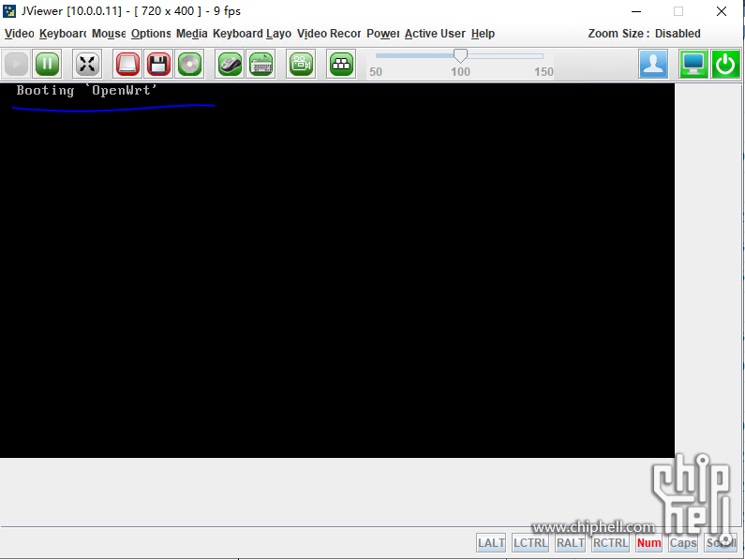Minimize the JViewer window
Image resolution: width=745 pixels, height=560 pixels.
[x=636, y=11]
